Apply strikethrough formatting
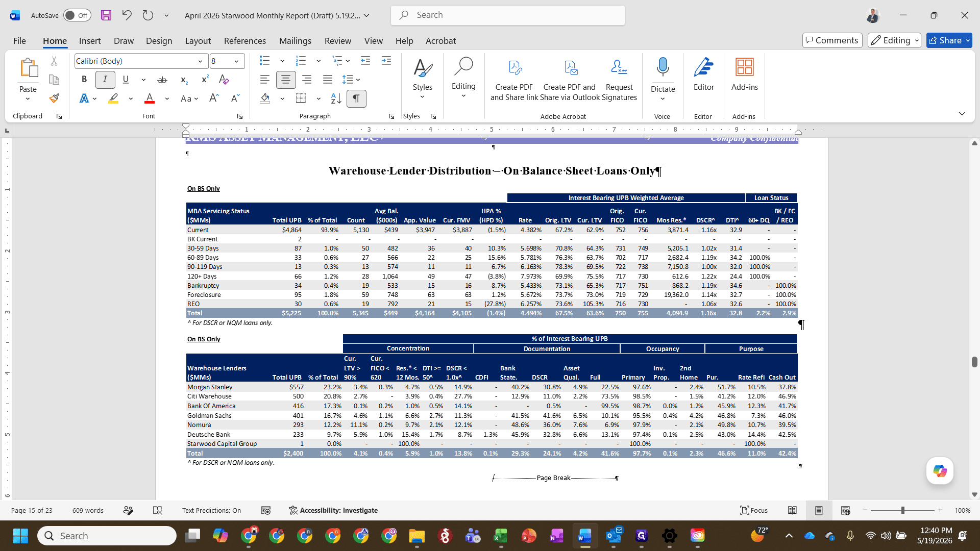Screen dimensions: 980x551 coord(162,80)
